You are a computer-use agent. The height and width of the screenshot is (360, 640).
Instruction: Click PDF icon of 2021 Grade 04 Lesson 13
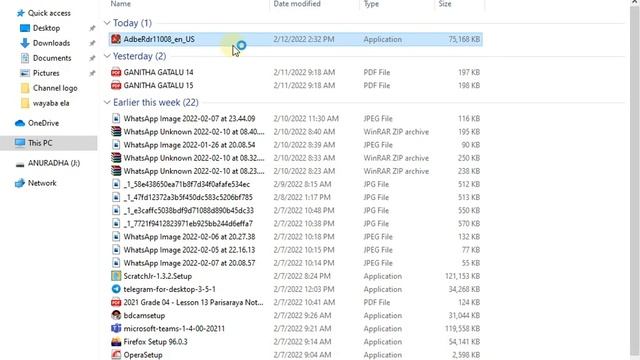tap(116, 302)
